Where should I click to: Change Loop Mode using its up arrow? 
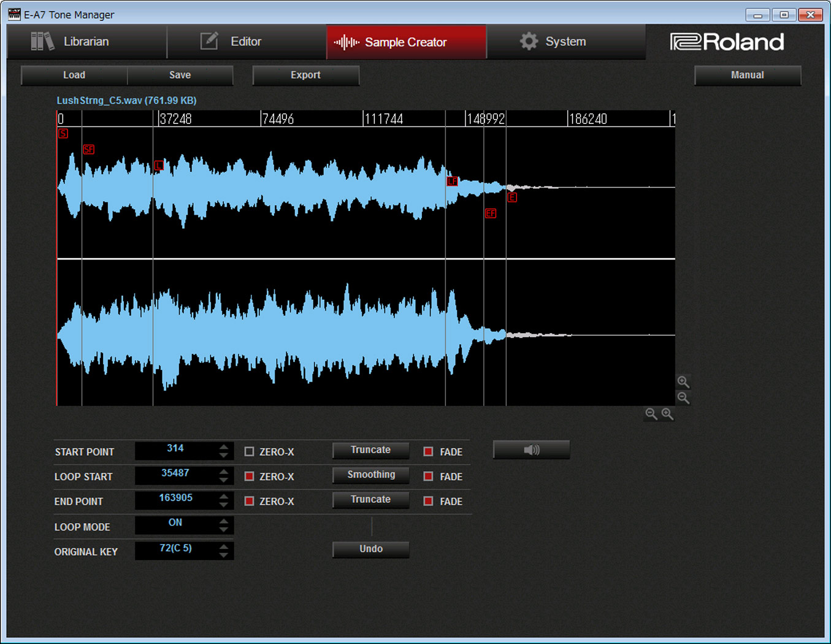(x=224, y=521)
